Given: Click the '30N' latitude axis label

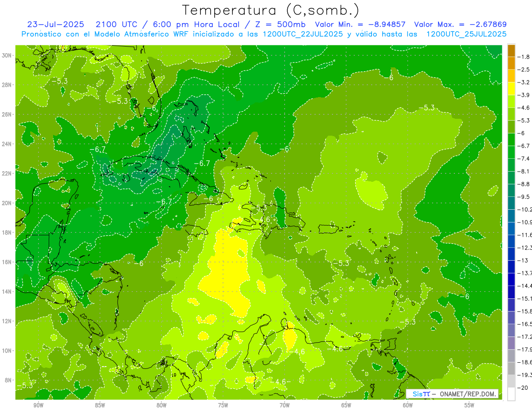Looking at the screenshot, I should click(x=8, y=55).
